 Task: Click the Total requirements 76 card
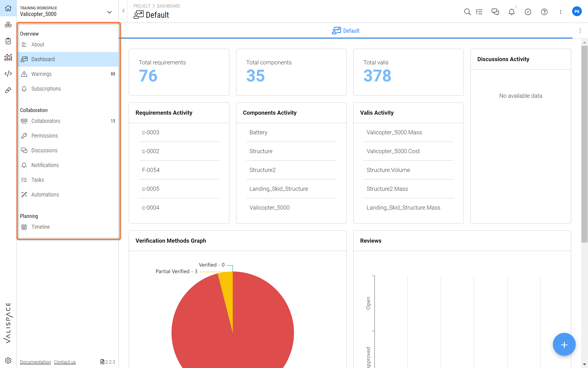click(x=179, y=72)
